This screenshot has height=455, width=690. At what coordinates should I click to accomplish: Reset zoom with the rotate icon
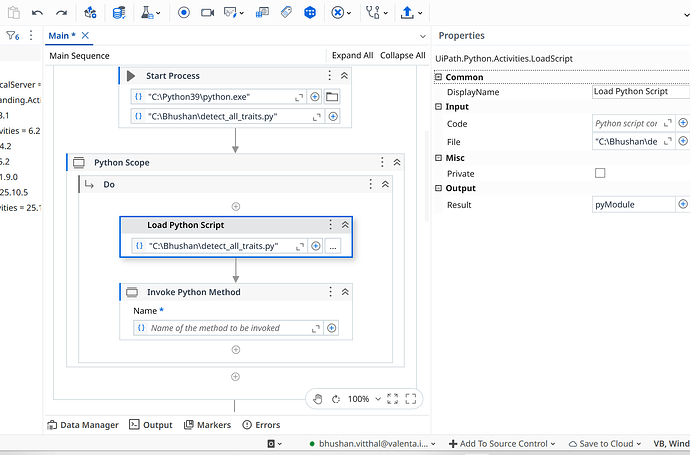point(336,399)
